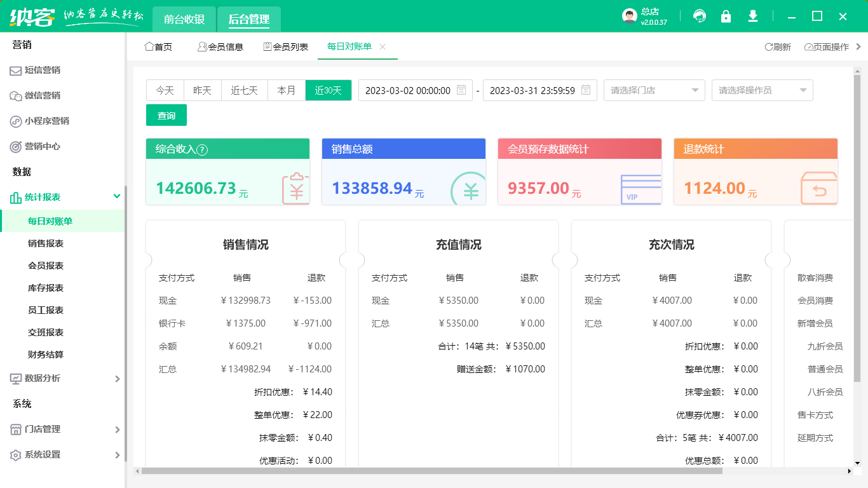The width and height of the screenshot is (868, 488).
Task: Open the 请选择操作员 operator dropdown
Action: coord(762,90)
